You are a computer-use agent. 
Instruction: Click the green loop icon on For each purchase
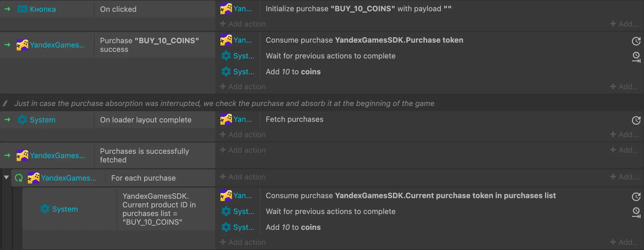coord(19,178)
